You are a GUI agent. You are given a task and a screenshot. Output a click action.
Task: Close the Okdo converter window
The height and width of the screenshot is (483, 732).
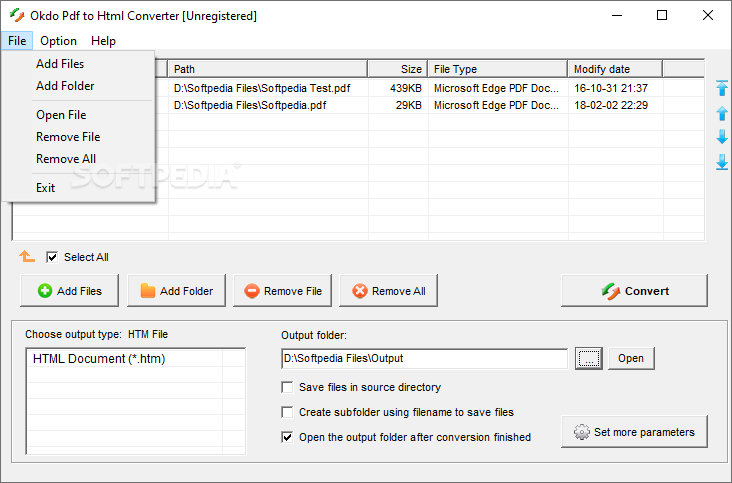[x=708, y=15]
